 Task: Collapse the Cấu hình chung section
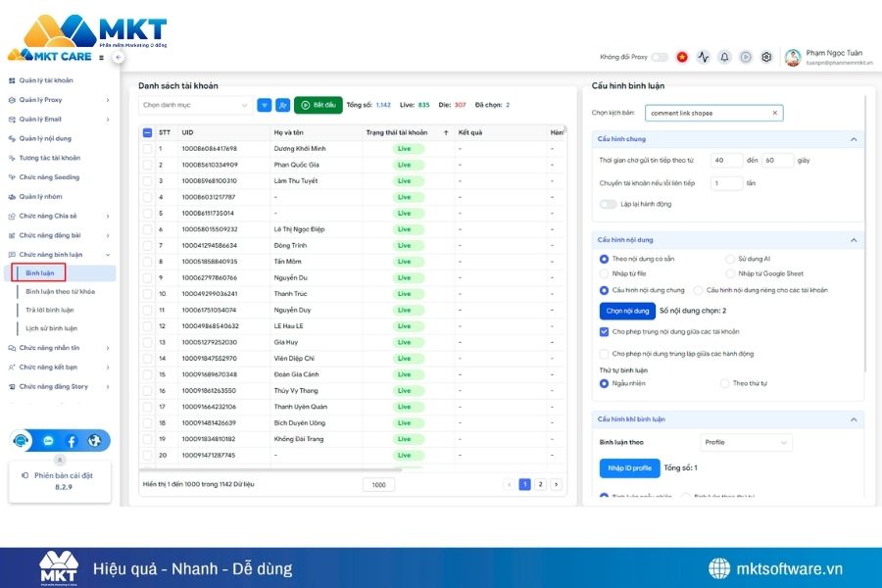(854, 139)
